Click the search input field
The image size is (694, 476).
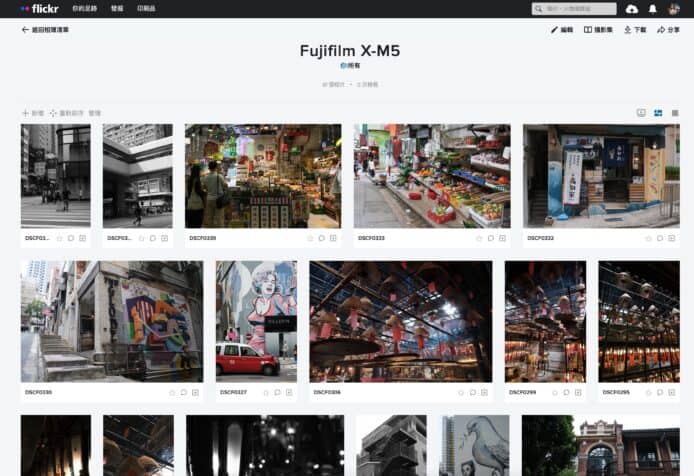(x=578, y=8)
